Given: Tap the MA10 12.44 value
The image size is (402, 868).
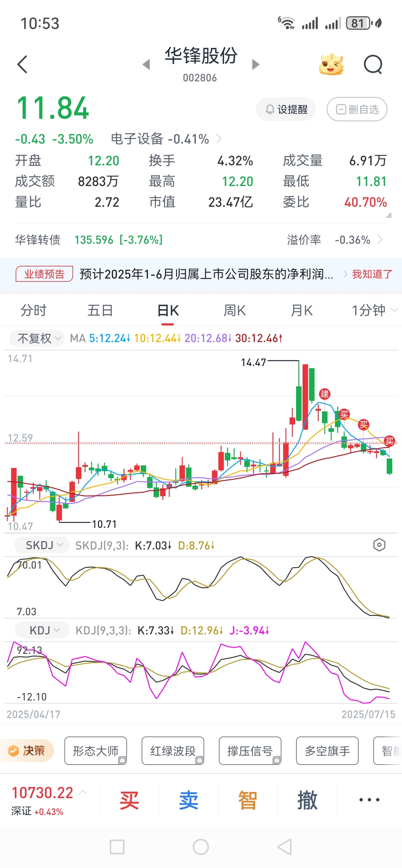Looking at the screenshot, I should 157,338.
